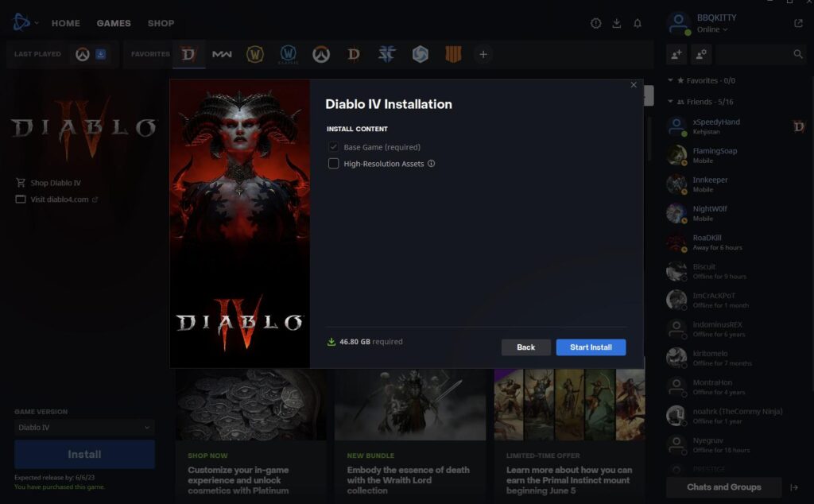814x504 pixels.
Task: Select friend Nyegnav
Action: tap(735, 445)
